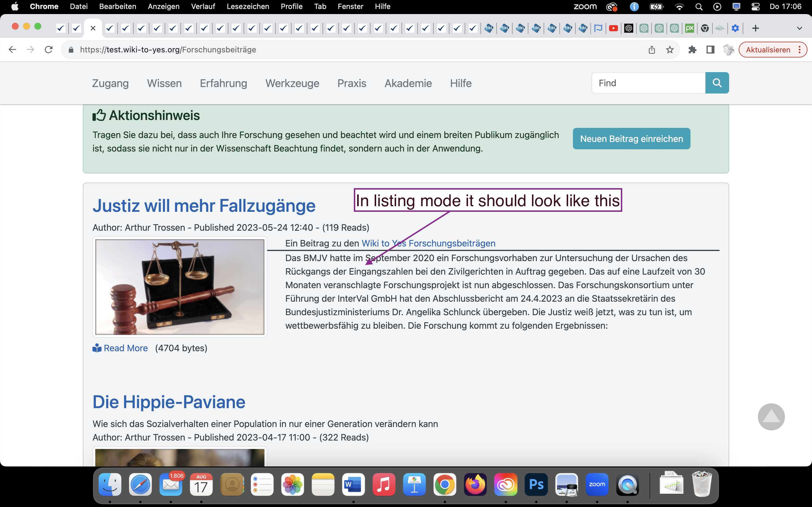Reload the current page
The height and width of the screenshot is (507, 812).
(x=49, y=50)
